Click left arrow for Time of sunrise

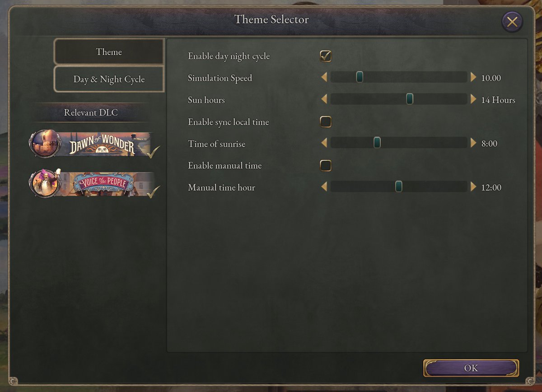point(324,143)
